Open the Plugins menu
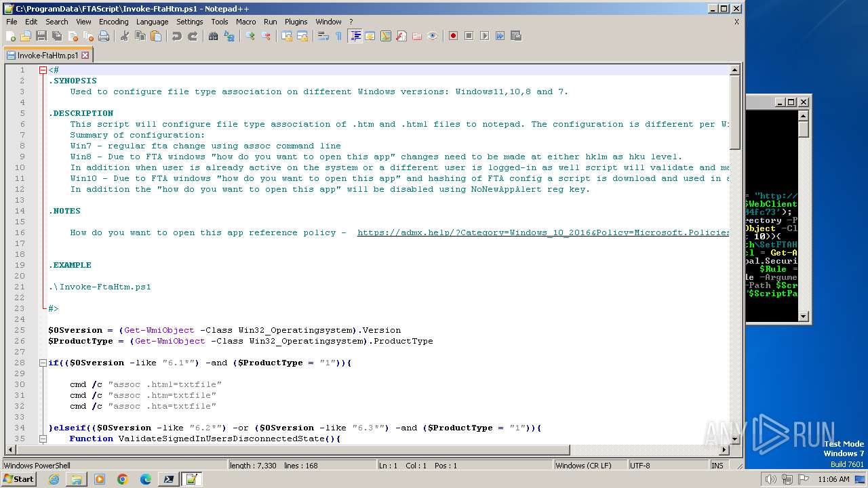 tap(296, 22)
